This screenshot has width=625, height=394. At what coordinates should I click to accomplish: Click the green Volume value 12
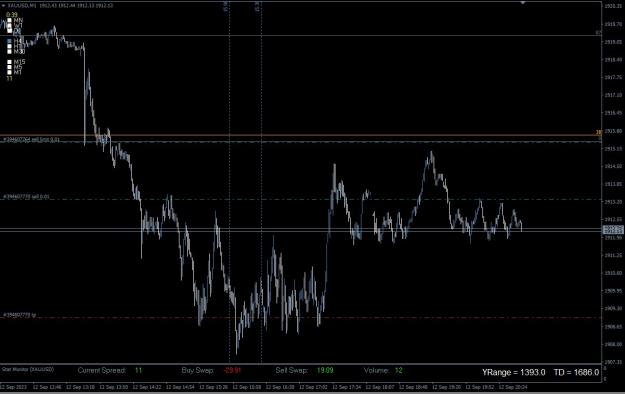399,370
